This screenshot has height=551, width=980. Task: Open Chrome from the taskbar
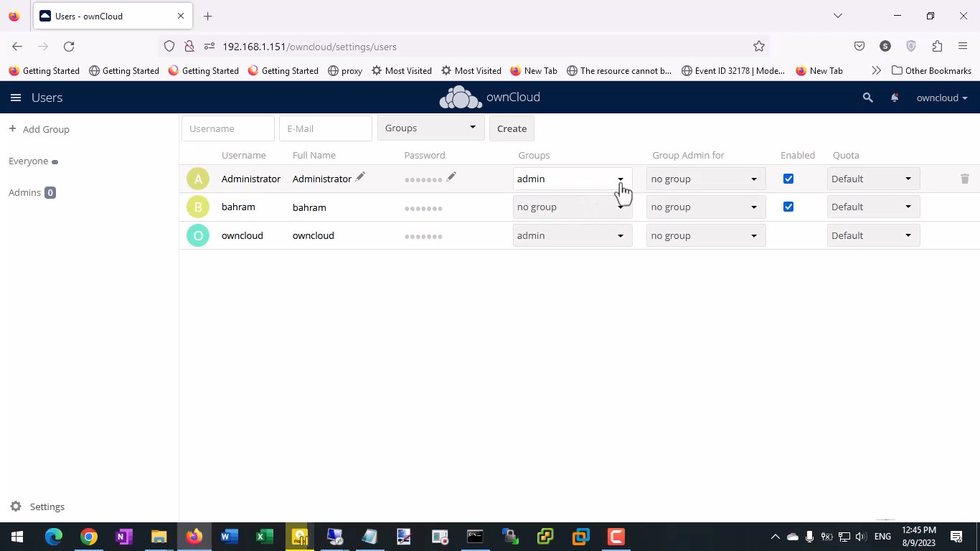88,537
